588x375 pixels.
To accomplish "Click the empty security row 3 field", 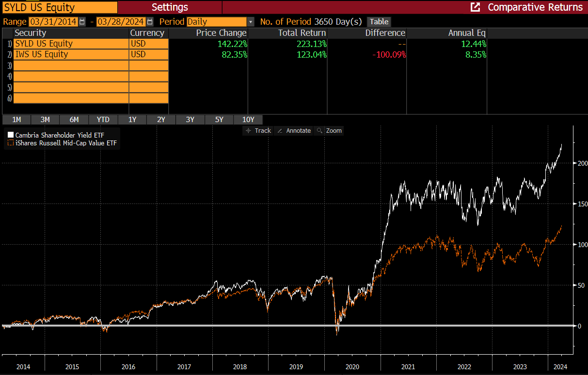I will pyautogui.click(x=71, y=65).
